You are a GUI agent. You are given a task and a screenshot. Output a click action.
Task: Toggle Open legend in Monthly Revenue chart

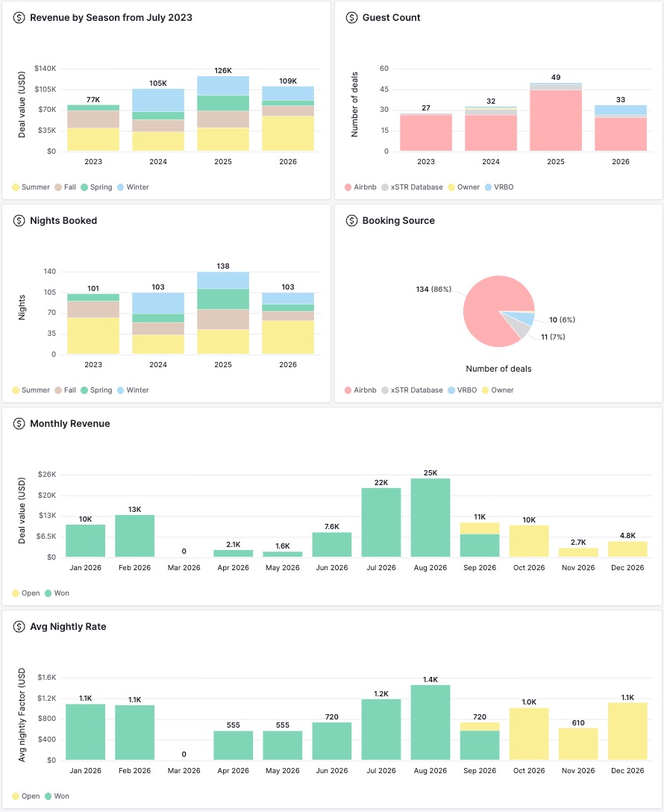(26, 593)
